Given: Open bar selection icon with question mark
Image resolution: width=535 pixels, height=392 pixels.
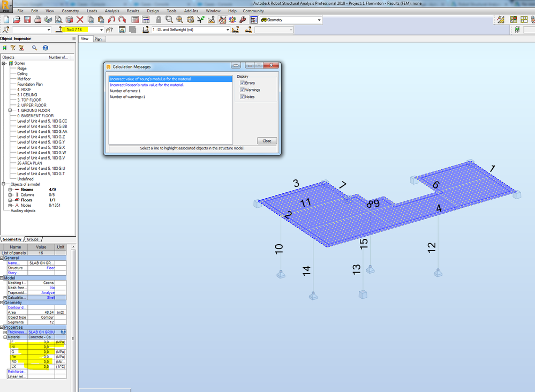Looking at the screenshot, I should point(59,29).
